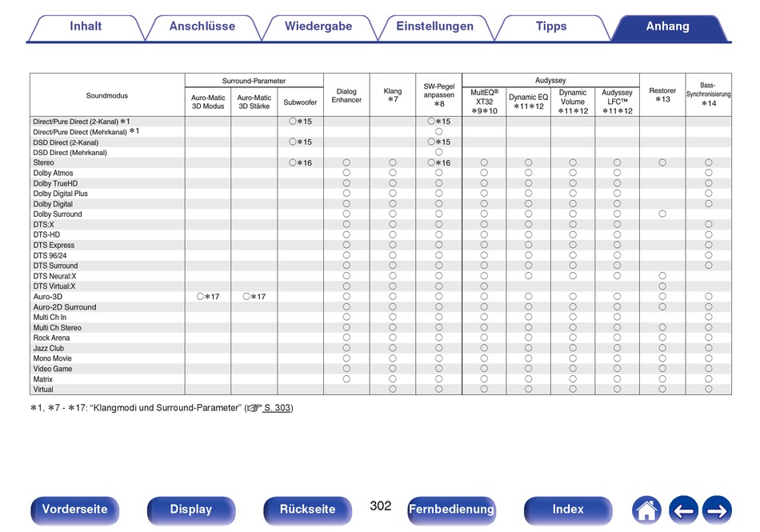Open the Tipps tab
The image size is (760, 532).
pyautogui.click(x=551, y=26)
